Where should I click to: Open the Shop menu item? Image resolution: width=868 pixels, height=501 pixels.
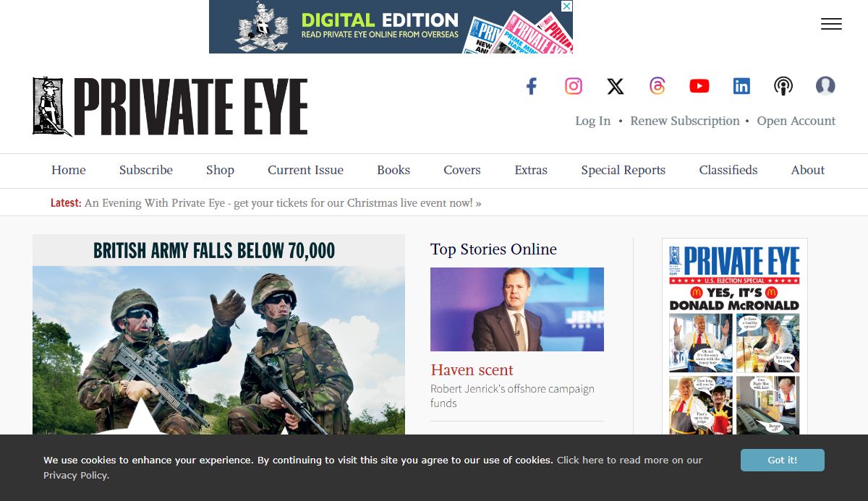(x=220, y=170)
